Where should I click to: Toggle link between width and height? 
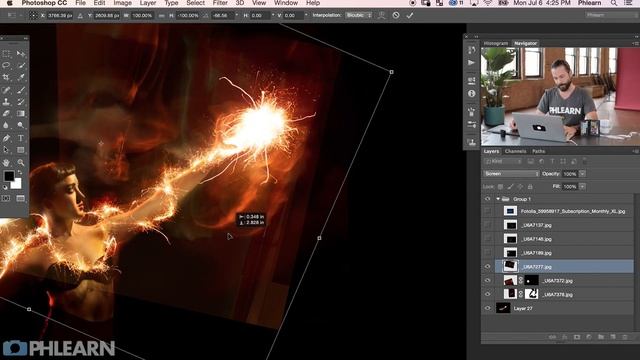pyautogui.click(x=162, y=16)
